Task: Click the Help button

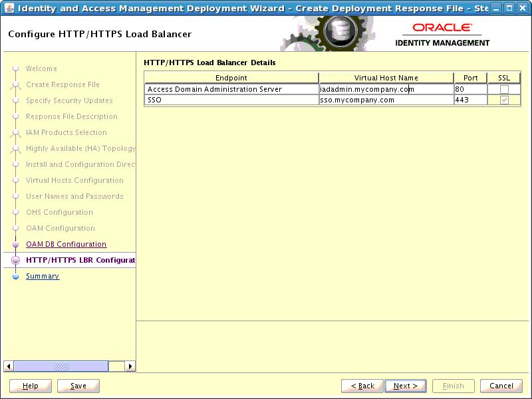Action: click(x=31, y=386)
